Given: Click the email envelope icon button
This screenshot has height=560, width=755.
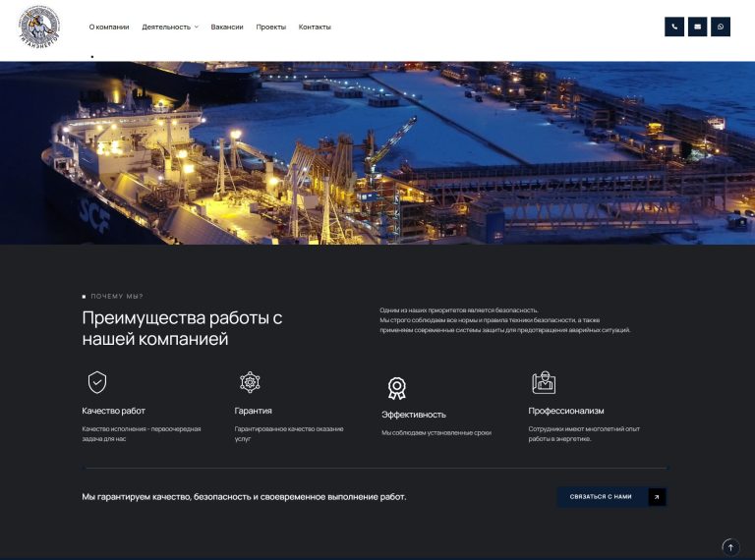Looking at the screenshot, I should tap(697, 27).
